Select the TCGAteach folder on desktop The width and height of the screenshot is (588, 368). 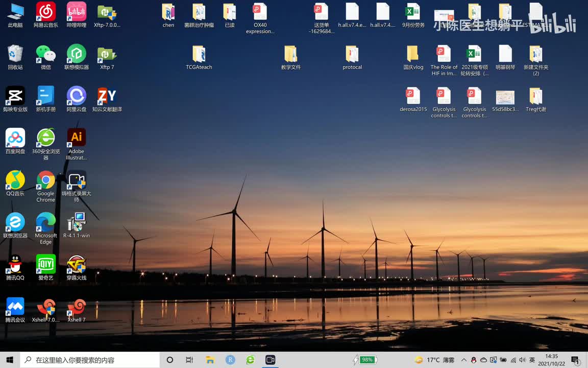pyautogui.click(x=199, y=54)
